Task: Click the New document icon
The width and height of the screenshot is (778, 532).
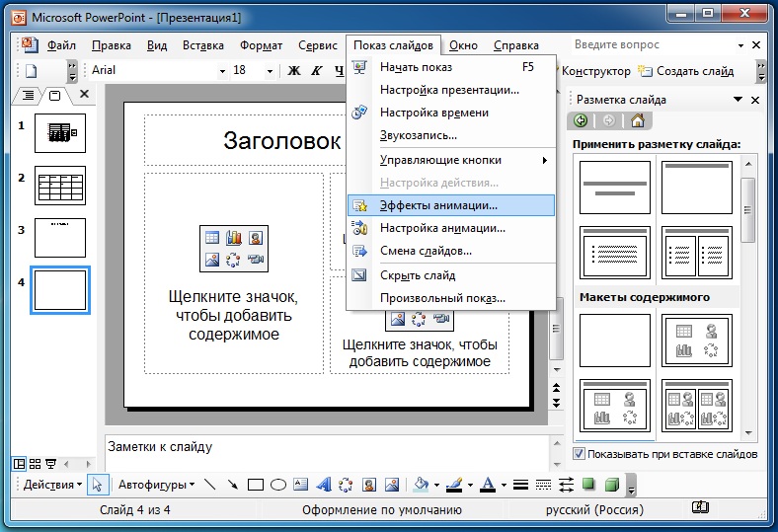Action: (31, 71)
